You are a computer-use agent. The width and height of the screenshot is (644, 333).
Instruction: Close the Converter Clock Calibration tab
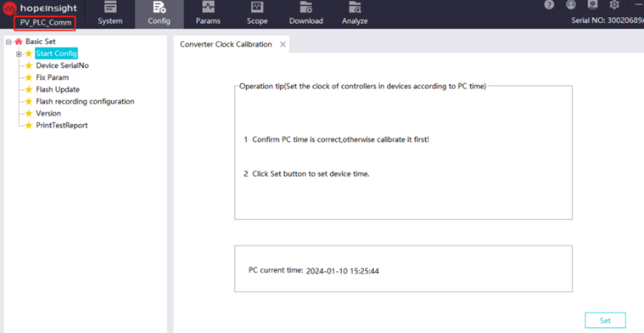pos(283,44)
